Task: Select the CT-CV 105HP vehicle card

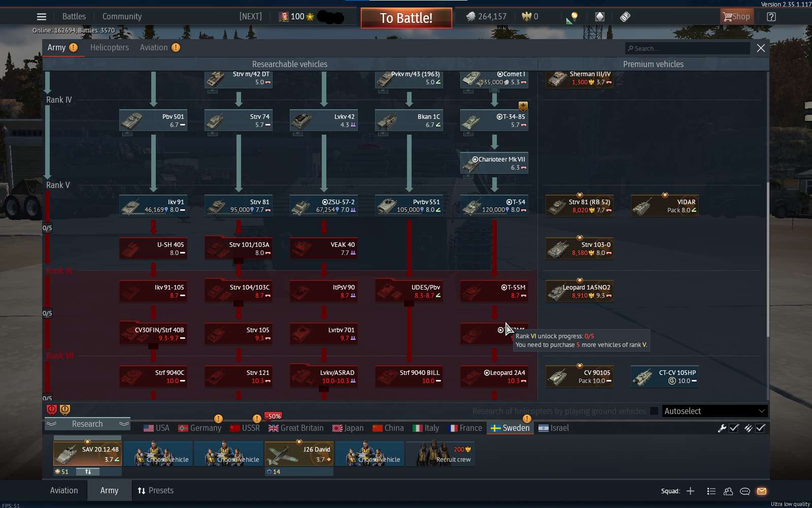Action: click(665, 377)
